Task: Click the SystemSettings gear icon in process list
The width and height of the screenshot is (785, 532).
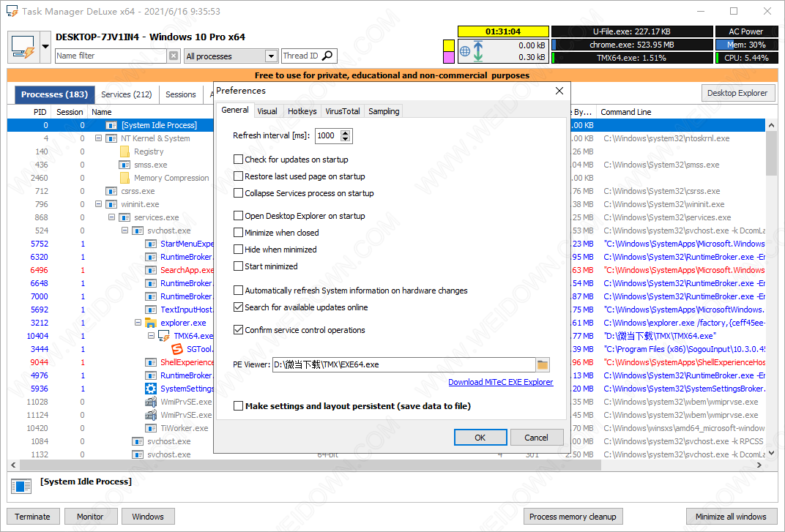Action: point(151,389)
